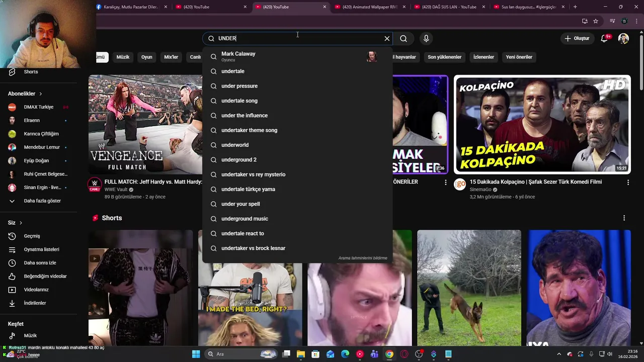Start voice search with microphone icon
Image resolution: width=644 pixels, height=362 pixels.
pyautogui.click(x=426, y=38)
